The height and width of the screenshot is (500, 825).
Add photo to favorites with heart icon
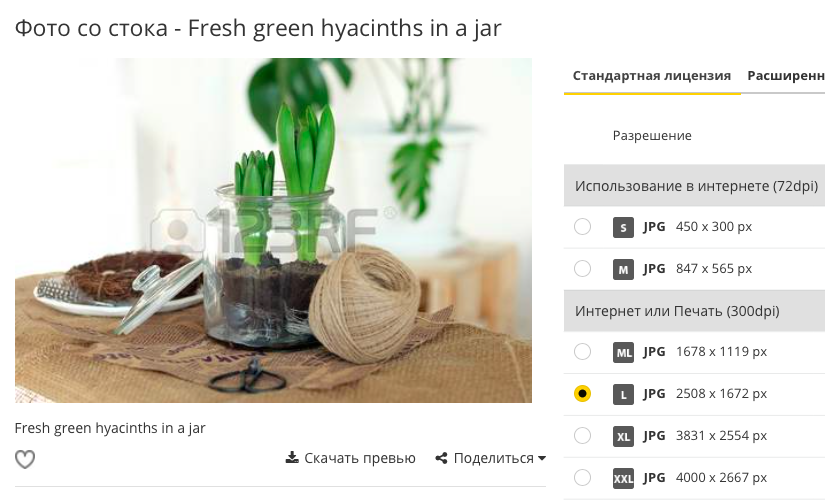point(25,459)
